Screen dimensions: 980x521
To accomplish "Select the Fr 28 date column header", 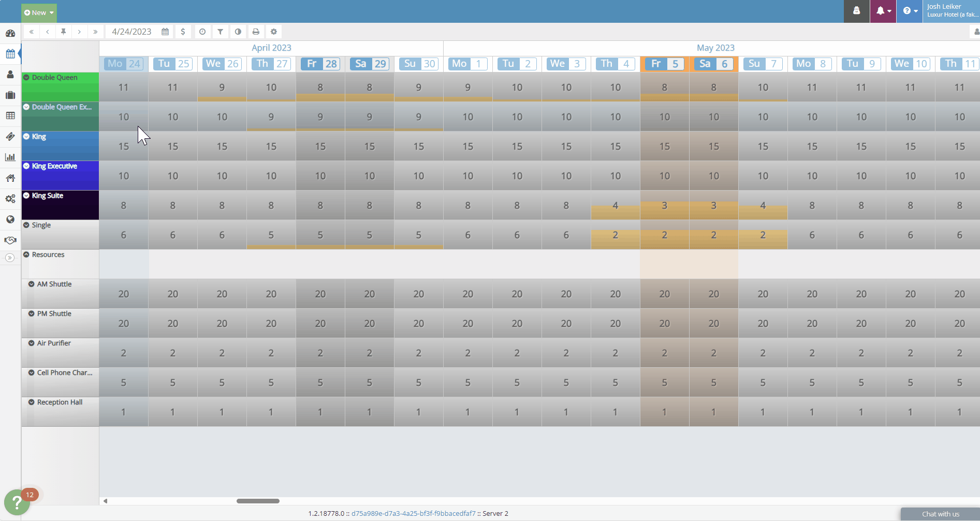I will pos(320,64).
